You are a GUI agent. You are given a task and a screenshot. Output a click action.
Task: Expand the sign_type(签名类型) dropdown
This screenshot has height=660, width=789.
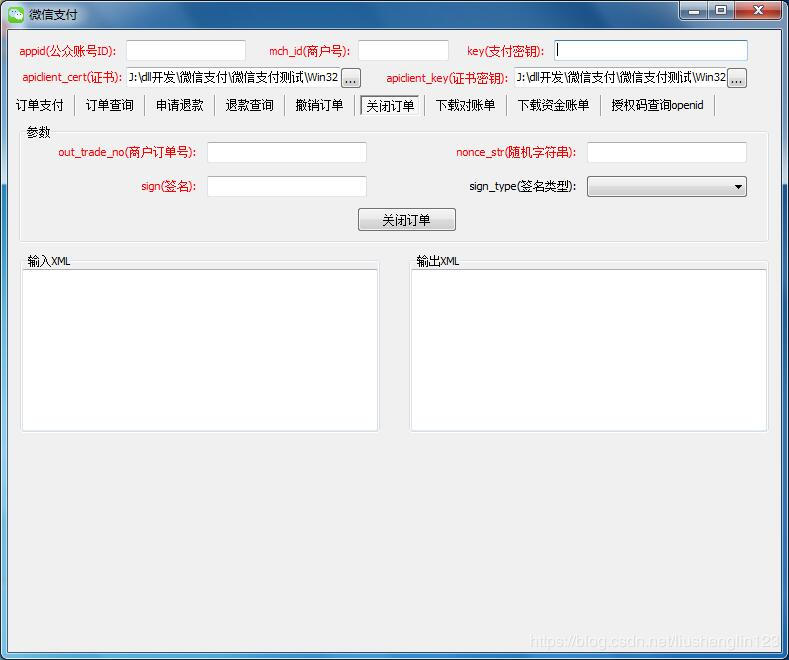(667, 187)
